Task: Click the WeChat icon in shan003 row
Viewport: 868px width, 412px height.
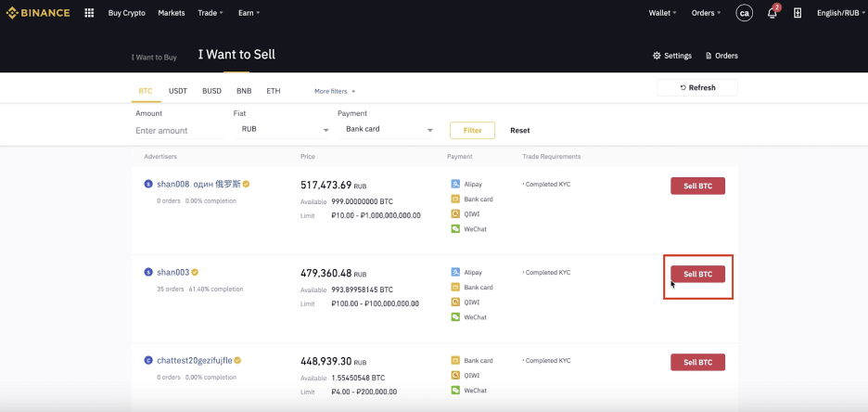Action: tap(455, 316)
